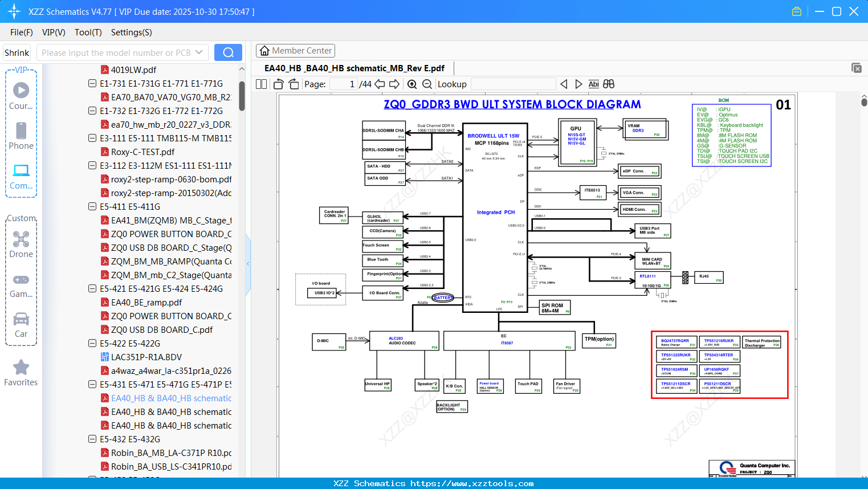This screenshot has height=489, width=868.
Task: Collapse the E5-421 E5-421G tree node
Action: click(x=92, y=289)
